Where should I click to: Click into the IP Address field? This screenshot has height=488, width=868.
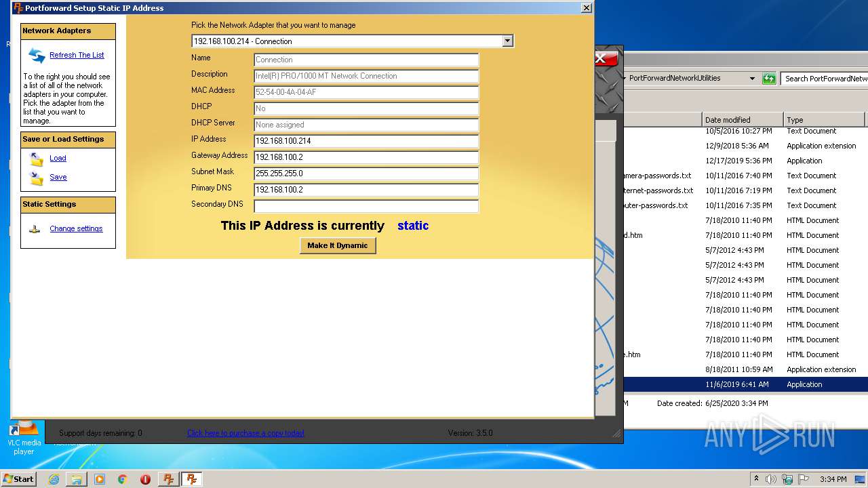[366, 141]
